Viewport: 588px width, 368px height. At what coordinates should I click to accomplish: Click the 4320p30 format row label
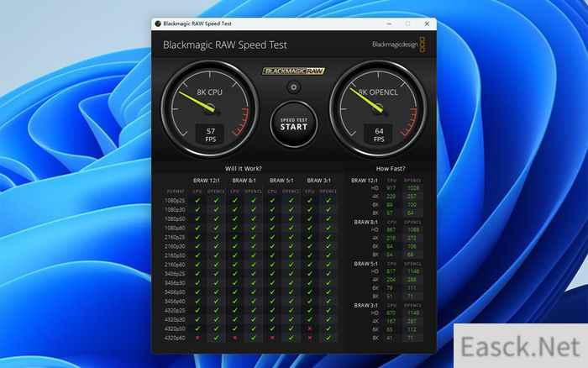pos(175,320)
